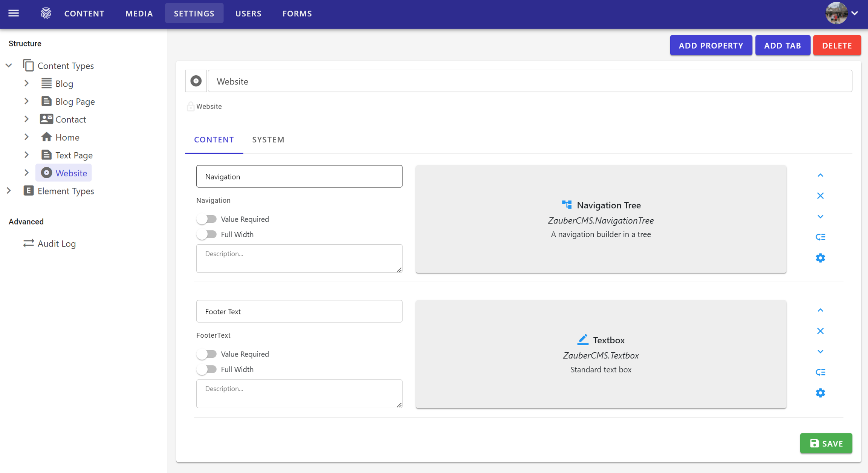
Task: Open the user account dropdown arrow
Action: coord(854,13)
